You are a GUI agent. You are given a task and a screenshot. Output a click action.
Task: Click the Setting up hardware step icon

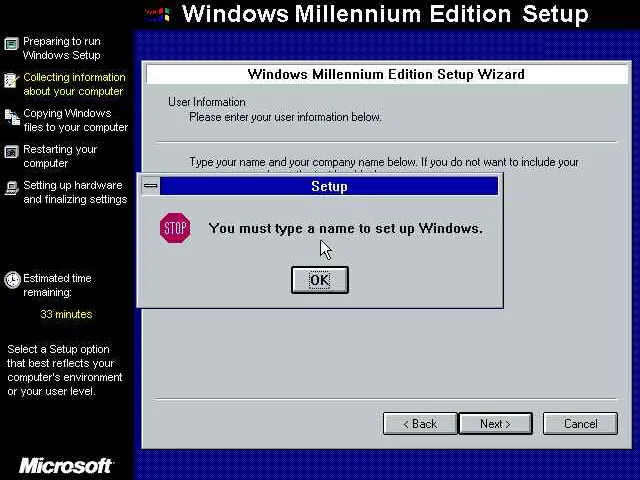pyautogui.click(x=11, y=188)
